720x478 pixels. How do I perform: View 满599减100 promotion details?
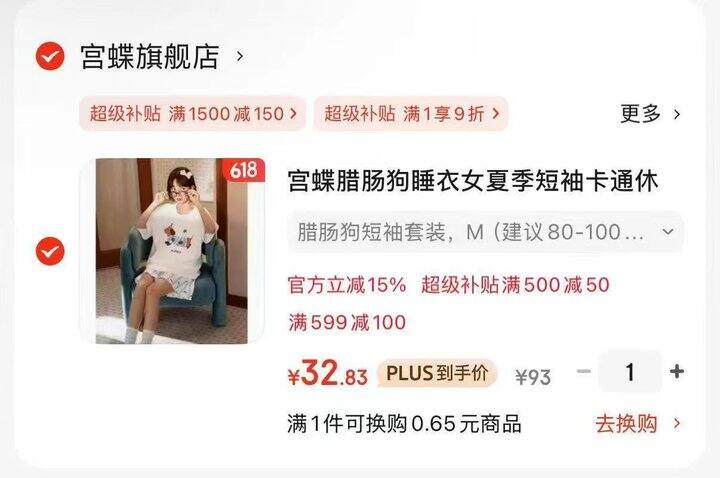(347, 322)
